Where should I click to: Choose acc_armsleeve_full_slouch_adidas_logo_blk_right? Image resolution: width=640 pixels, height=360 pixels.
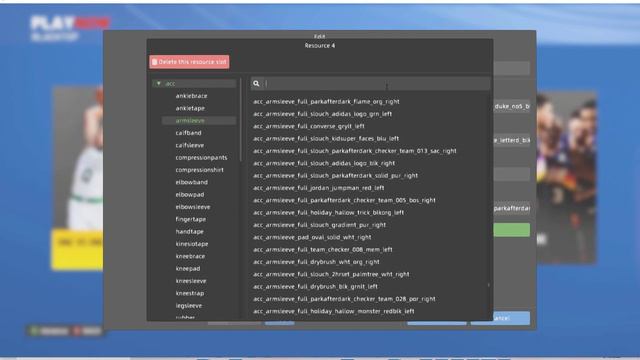point(324,163)
